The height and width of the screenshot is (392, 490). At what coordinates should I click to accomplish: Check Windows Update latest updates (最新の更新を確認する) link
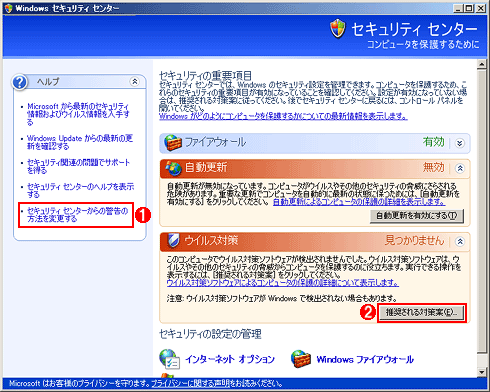click(80, 142)
